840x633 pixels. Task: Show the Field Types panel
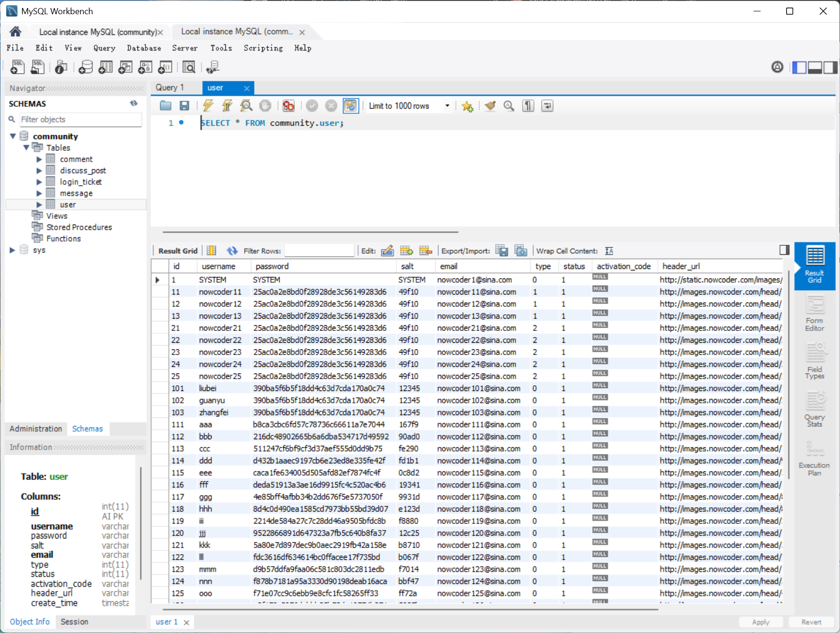[815, 361]
